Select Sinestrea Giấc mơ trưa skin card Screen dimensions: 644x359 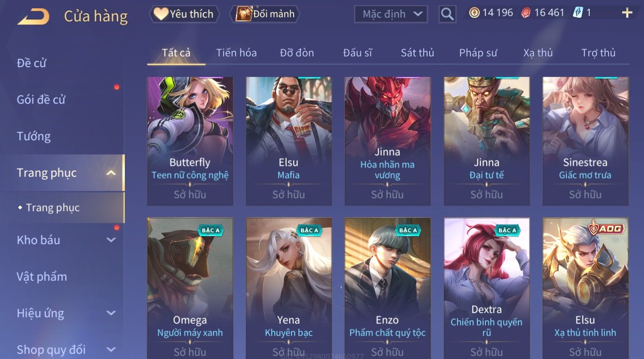[x=585, y=141]
